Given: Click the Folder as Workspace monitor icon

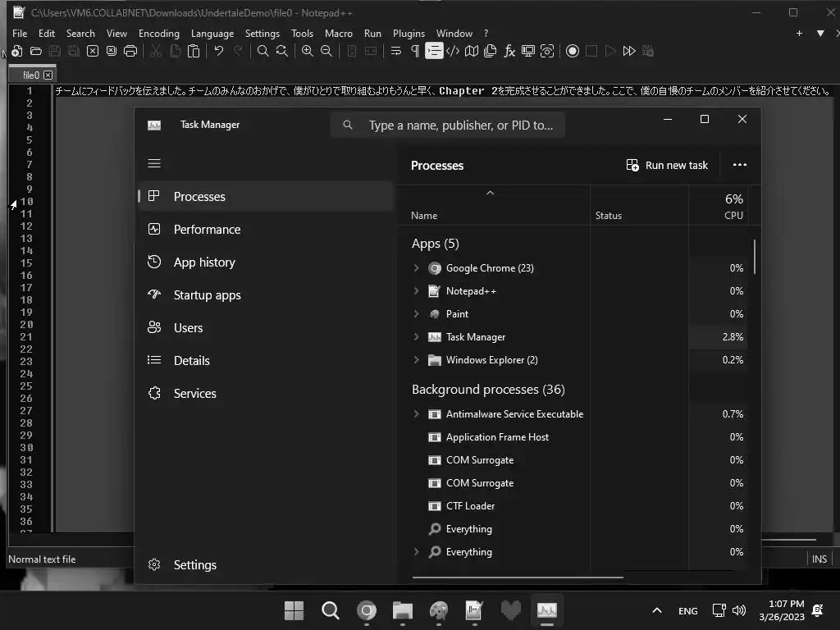Looking at the screenshot, I should pyautogui.click(x=528, y=51).
